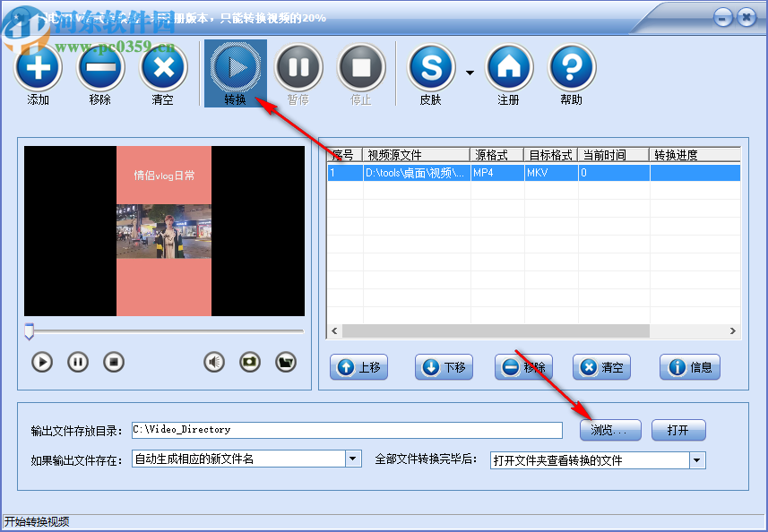Click the 添加 (add) toolbar icon
Screen dimensions: 768x532
(x=39, y=68)
